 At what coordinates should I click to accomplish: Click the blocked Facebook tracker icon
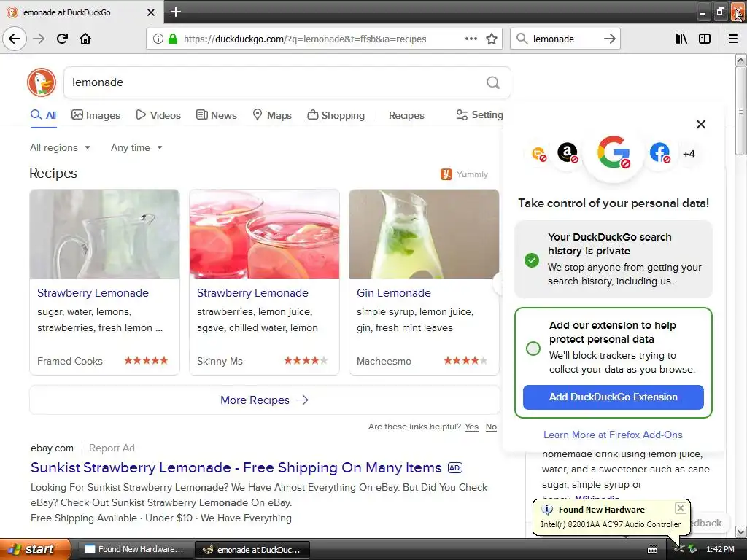(x=660, y=153)
